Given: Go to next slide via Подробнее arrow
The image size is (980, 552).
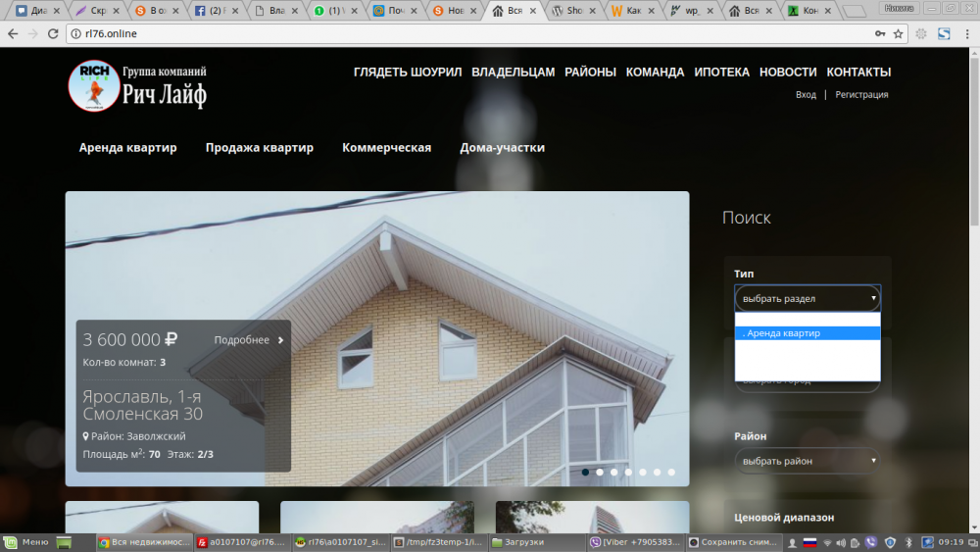Looking at the screenshot, I should pyautogui.click(x=280, y=340).
